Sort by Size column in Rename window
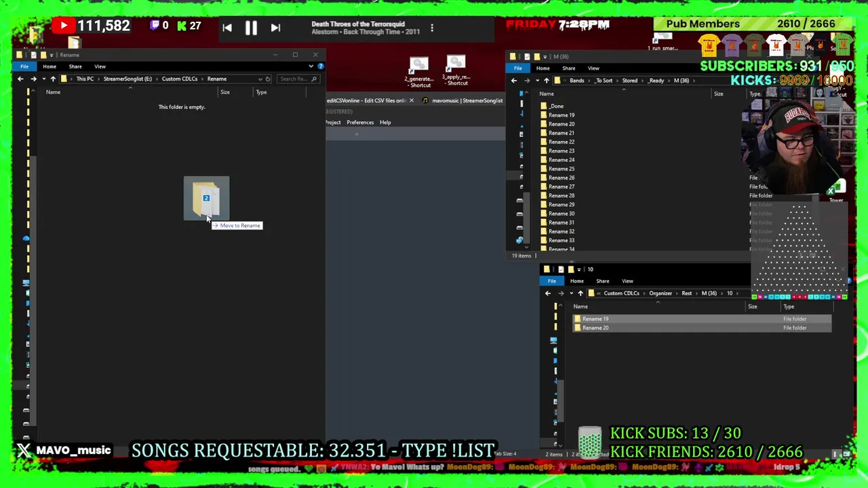The width and height of the screenshot is (868, 488). click(225, 92)
